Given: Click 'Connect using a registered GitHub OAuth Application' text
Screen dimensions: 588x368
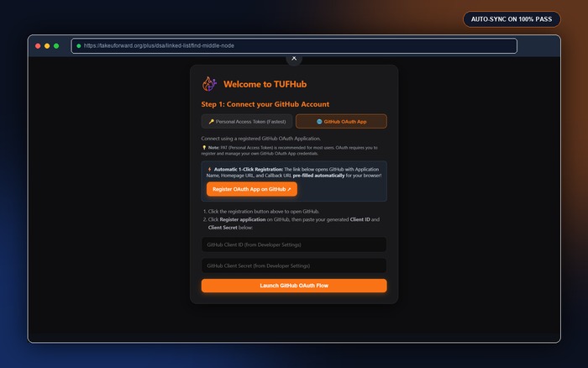Looking at the screenshot, I should (260, 139).
